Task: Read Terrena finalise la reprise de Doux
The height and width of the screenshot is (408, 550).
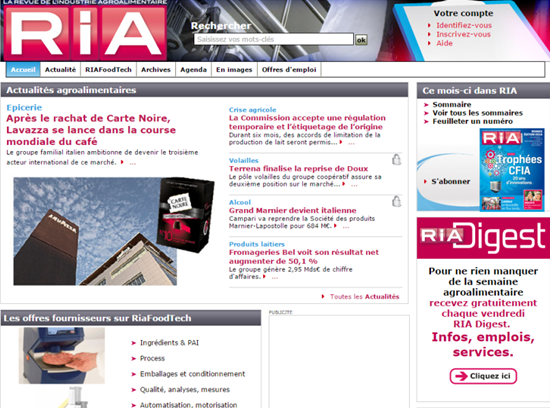Action: (299, 168)
